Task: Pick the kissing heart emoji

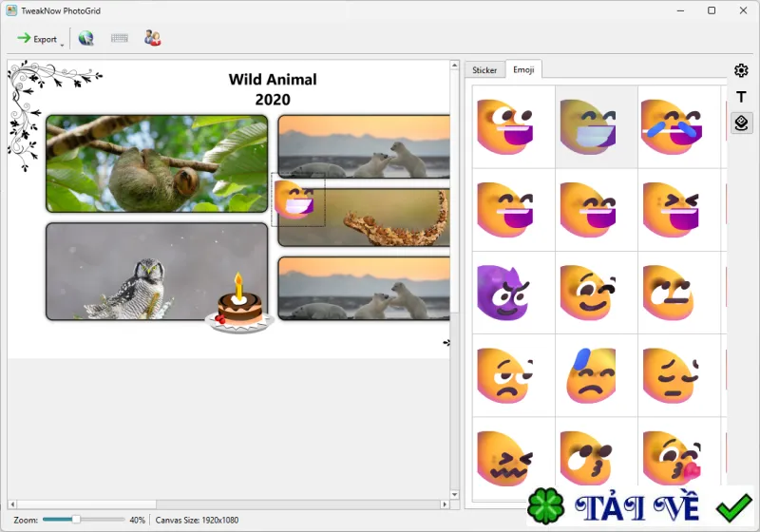Action: [x=672, y=458]
